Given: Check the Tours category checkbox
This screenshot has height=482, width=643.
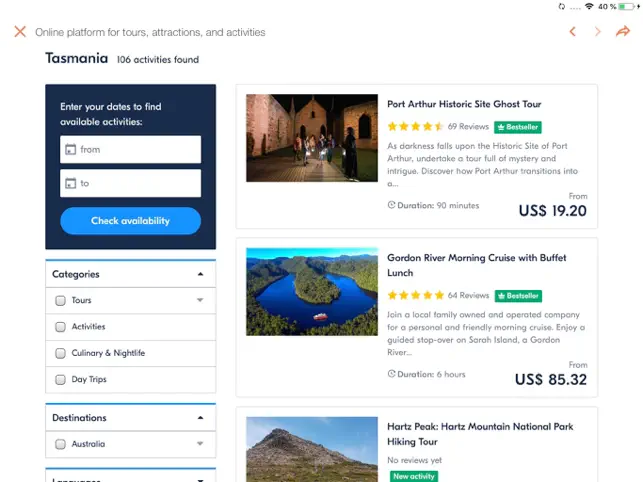Looking at the screenshot, I should [x=60, y=301].
